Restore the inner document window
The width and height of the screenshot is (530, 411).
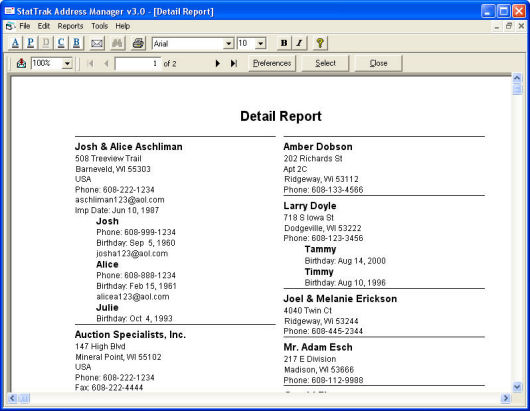click(509, 26)
